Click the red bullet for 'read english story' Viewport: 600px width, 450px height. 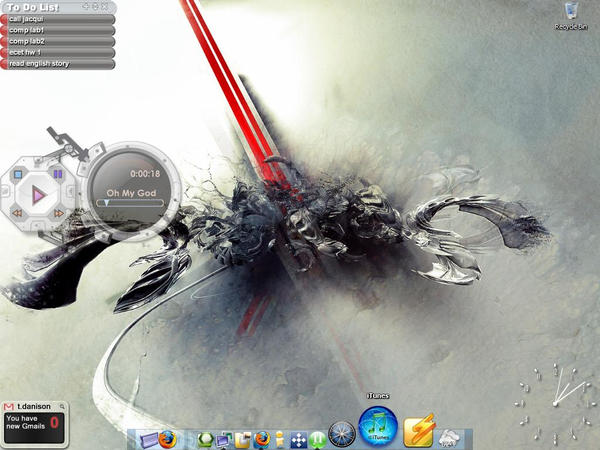[4, 64]
